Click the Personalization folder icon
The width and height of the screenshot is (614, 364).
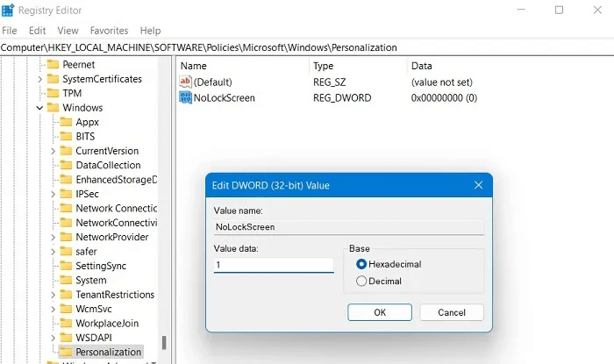tap(66, 352)
